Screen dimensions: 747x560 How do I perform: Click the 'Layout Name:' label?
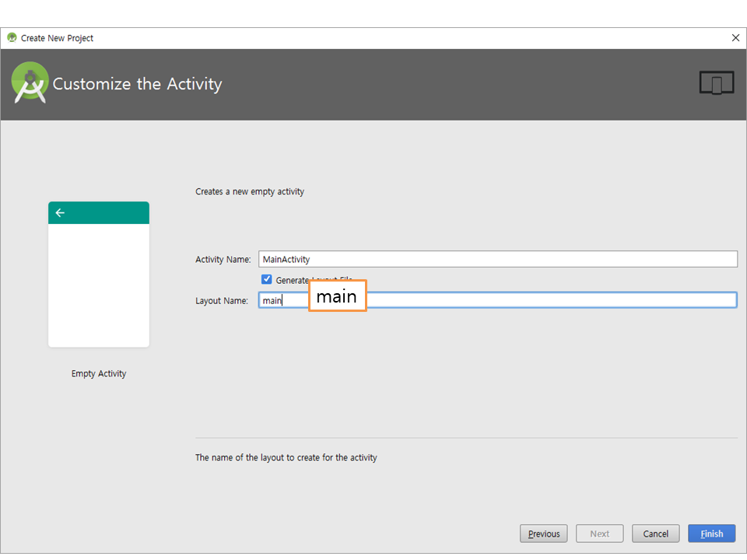[x=221, y=300]
